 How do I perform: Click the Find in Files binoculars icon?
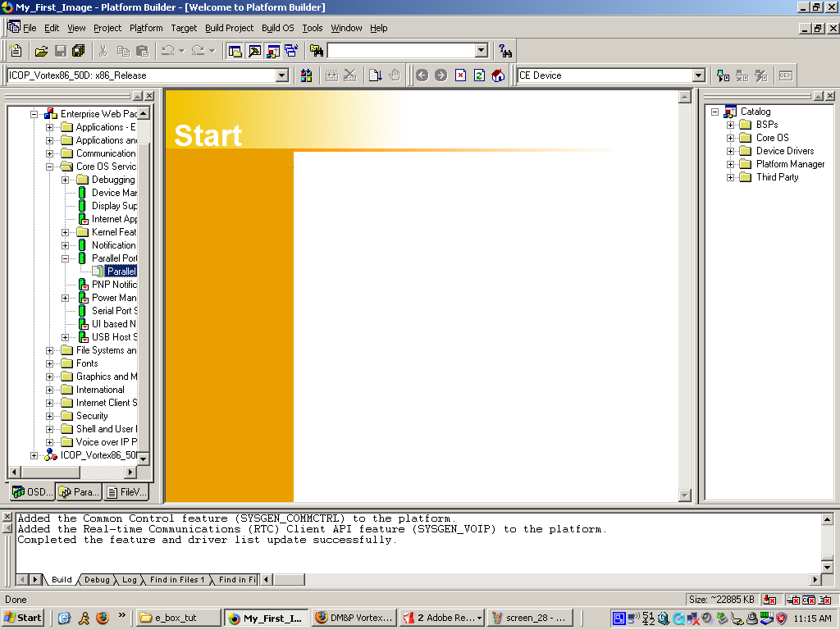316,51
